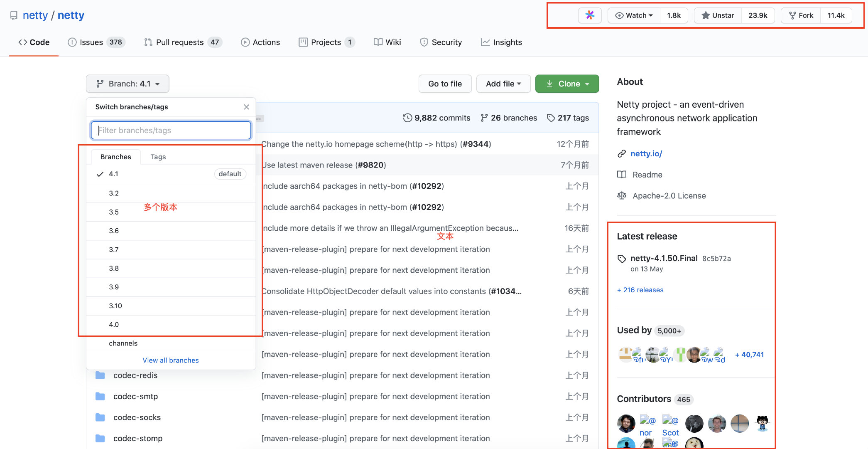Expand the commit message ellipsis button
The height and width of the screenshot is (449, 868).
259,118
